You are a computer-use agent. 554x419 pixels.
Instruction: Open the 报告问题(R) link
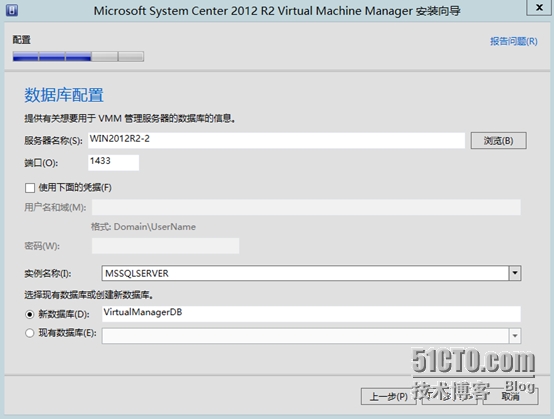pyautogui.click(x=514, y=41)
